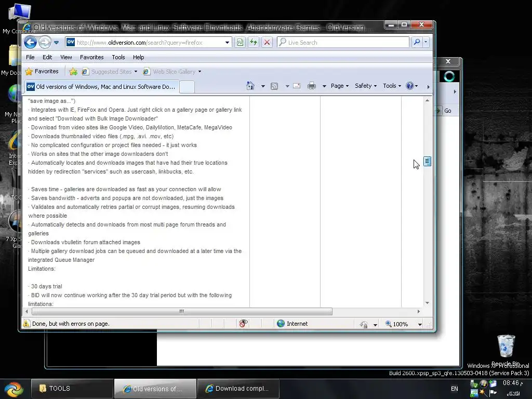Click the Read Mail envelope icon
The height and width of the screenshot is (399, 532).
(x=297, y=86)
